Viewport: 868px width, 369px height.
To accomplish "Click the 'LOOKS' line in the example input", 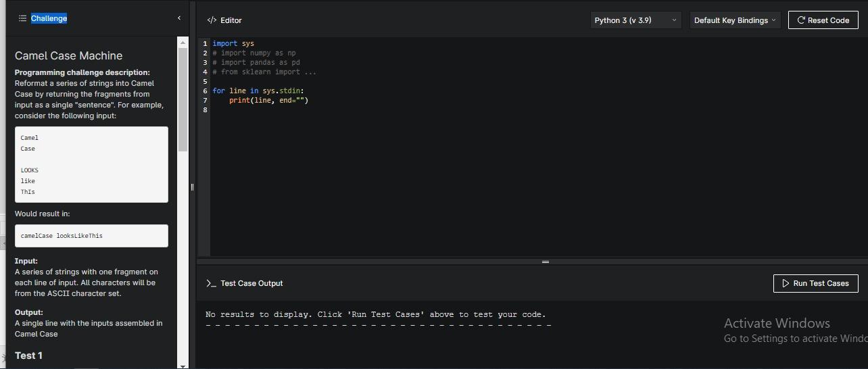I will pos(29,170).
